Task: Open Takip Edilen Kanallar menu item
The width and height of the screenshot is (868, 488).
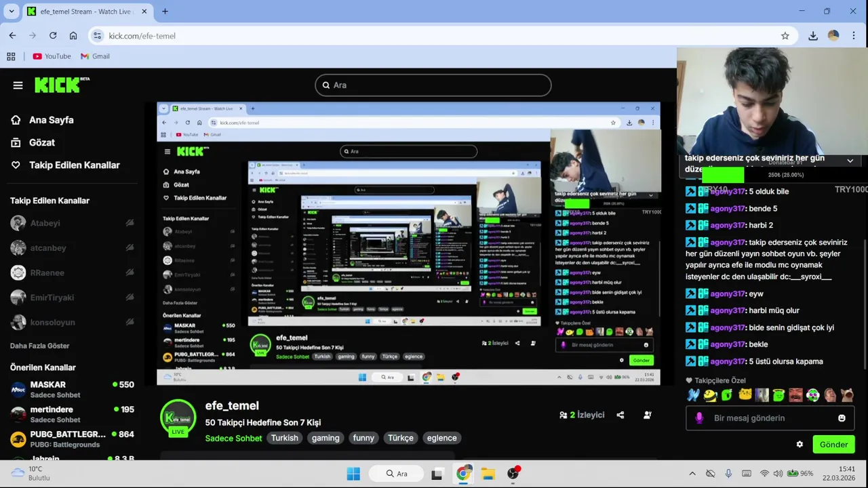Action: [x=65, y=165]
